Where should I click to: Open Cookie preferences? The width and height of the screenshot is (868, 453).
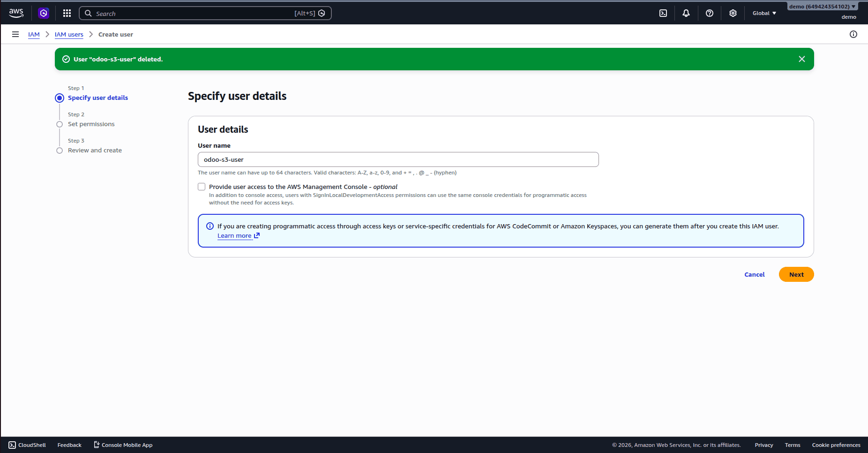pos(836,445)
